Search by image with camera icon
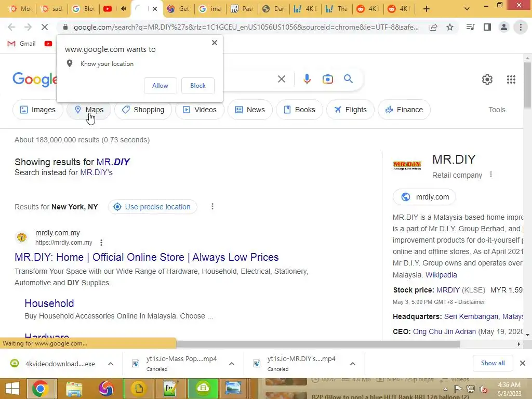This screenshot has height=399, width=532. [x=327, y=79]
